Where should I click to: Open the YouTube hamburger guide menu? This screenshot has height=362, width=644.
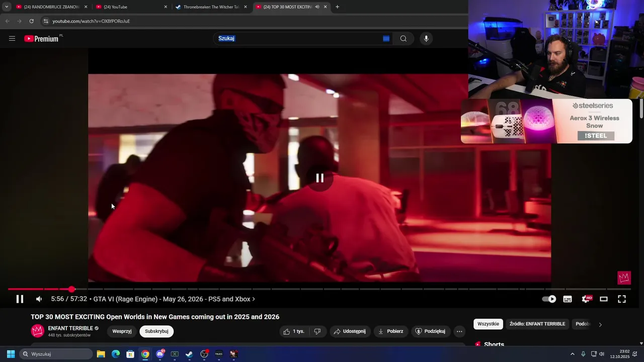coord(12,38)
